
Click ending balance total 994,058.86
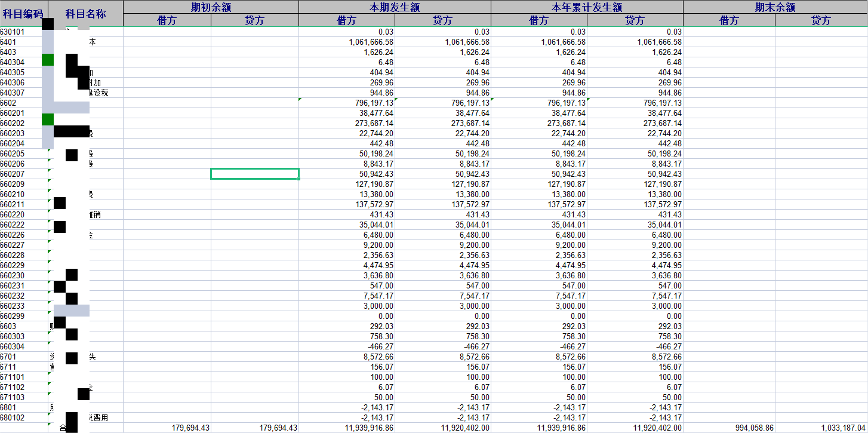click(754, 428)
